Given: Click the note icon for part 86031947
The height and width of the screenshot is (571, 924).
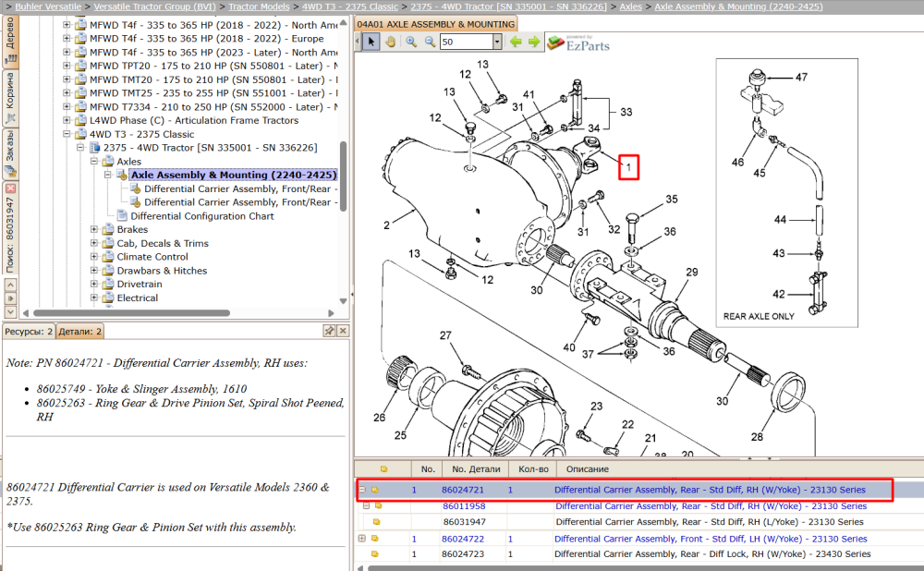Looking at the screenshot, I should click(377, 521).
